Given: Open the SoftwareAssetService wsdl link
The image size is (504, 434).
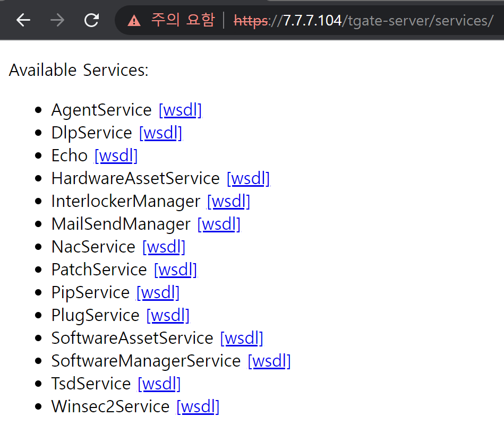Looking at the screenshot, I should pyautogui.click(x=242, y=338).
